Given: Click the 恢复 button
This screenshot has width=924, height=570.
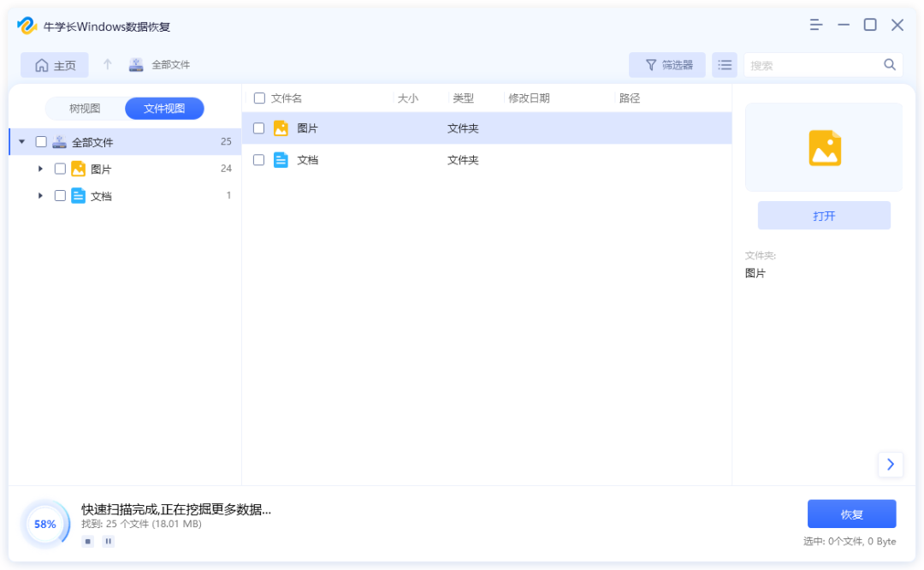Looking at the screenshot, I should [x=851, y=514].
